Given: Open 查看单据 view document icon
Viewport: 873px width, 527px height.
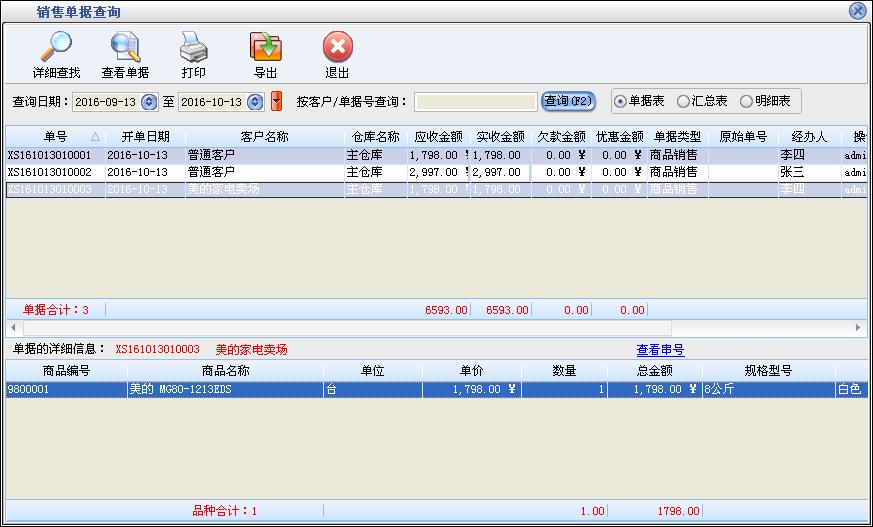Looking at the screenshot, I should [125, 47].
